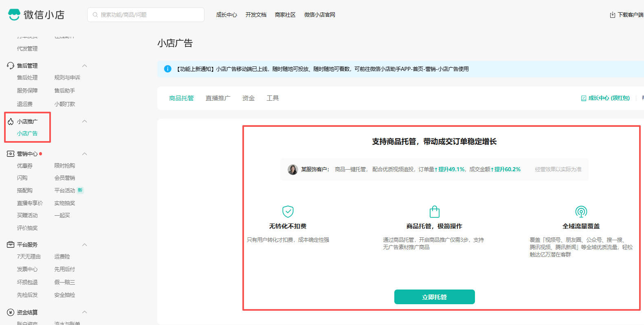Screen dimensions: 644x325
Task: Collapse the 平台服务 section chevron
Action: pos(85,245)
